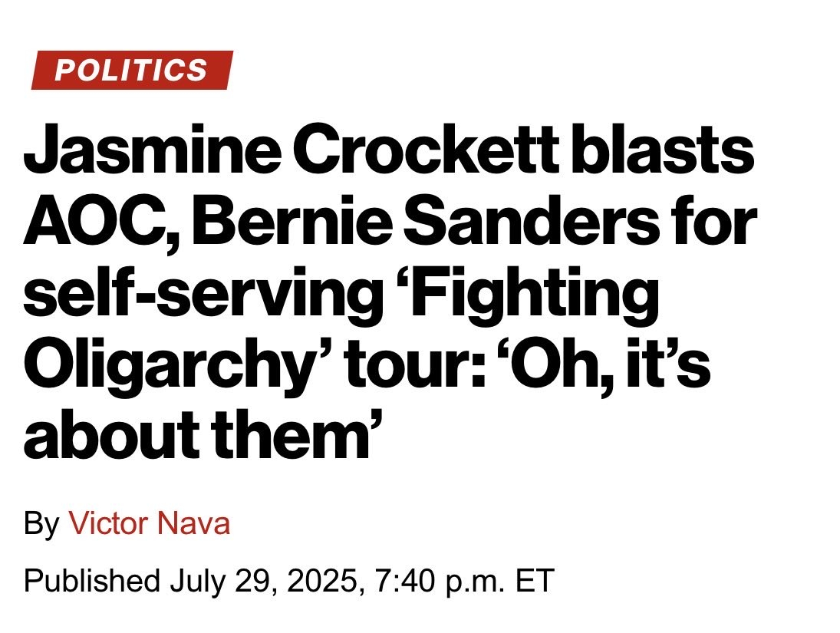This screenshot has height=633, width=840.
Task: Select 'AOC' in the headline
Action: [93, 226]
